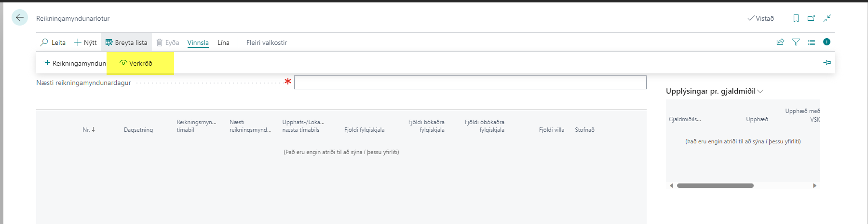This screenshot has width=868, height=224.
Task: Click the Næsti reikningamyndunardagur input field
Action: pyautogui.click(x=470, y=83)
